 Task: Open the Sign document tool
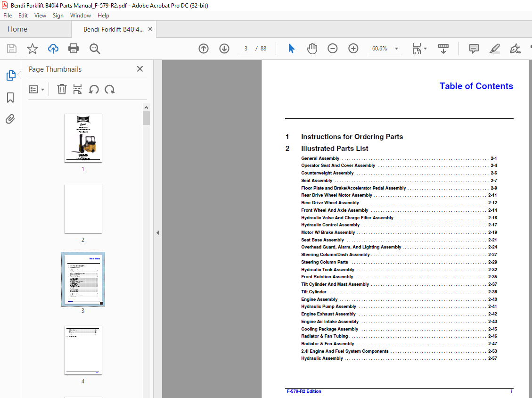515,49
